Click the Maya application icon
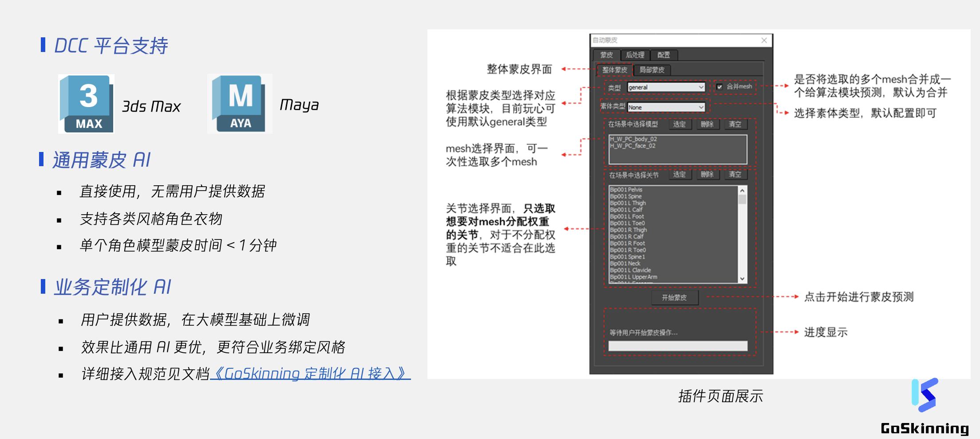Image resolution: width=980 pixels, height=439 pixels. click(240, 104)
